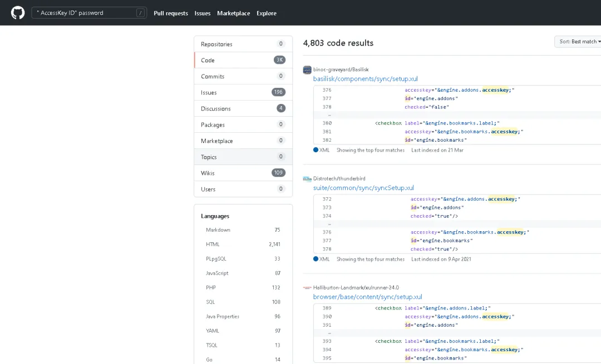Click line number 381 in Basilisk result
This screenshot has width=601, height=364.
327,132
